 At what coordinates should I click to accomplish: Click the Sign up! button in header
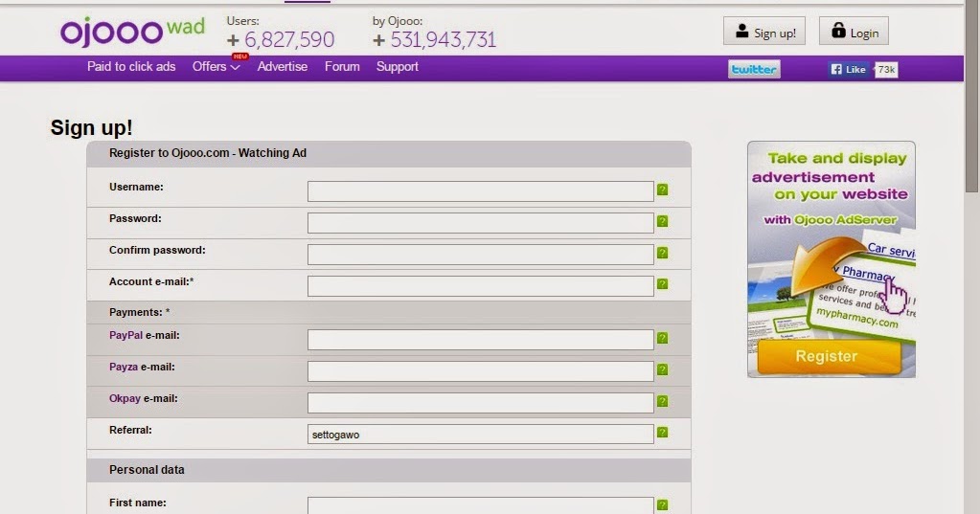tap(764, 32)
